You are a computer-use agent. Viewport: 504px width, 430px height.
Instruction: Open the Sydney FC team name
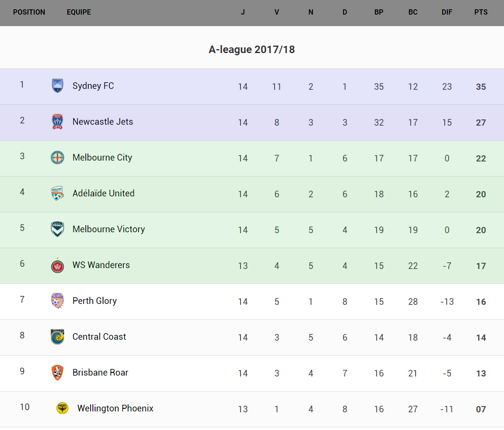coord(93,86)
